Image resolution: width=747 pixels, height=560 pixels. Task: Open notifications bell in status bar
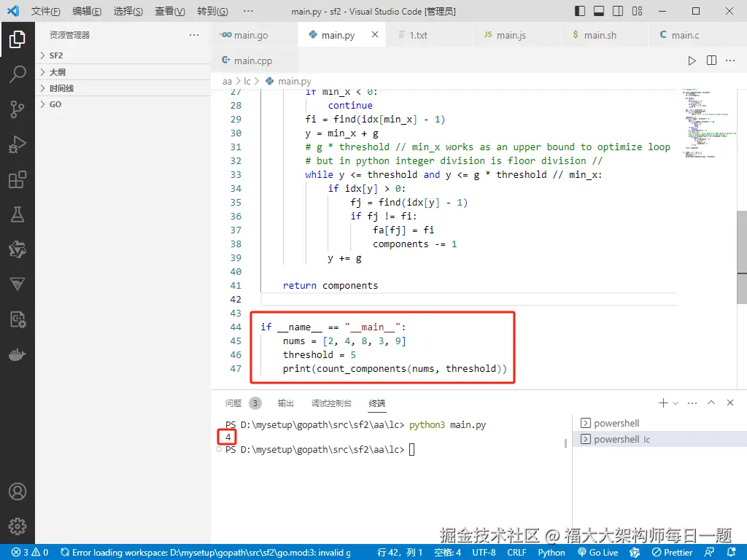732,553
